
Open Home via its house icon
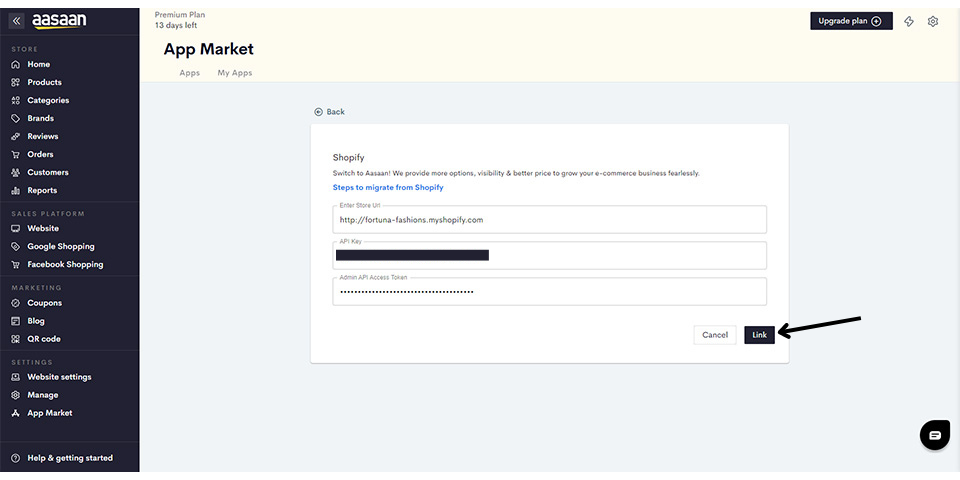(x=16, y=64)
